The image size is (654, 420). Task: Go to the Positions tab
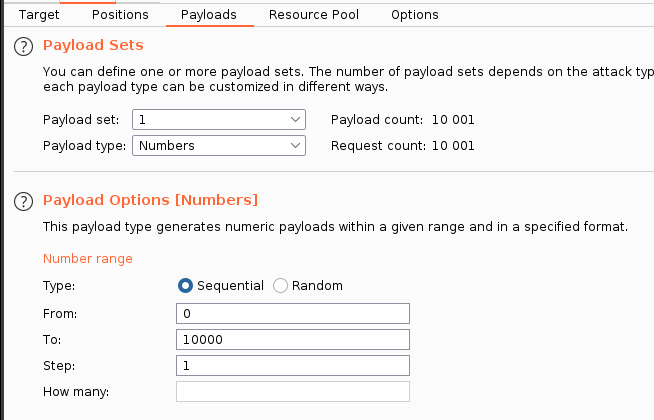120,15
